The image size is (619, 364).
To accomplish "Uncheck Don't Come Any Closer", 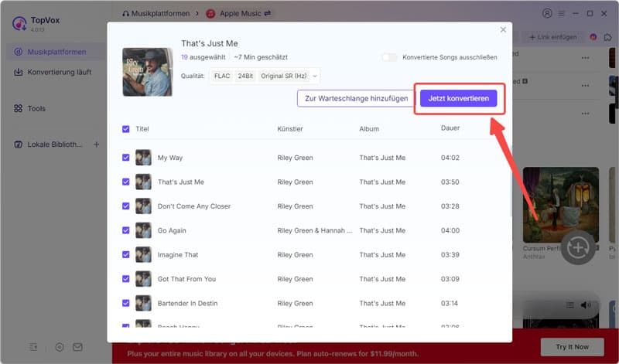I will pos(126,206).
